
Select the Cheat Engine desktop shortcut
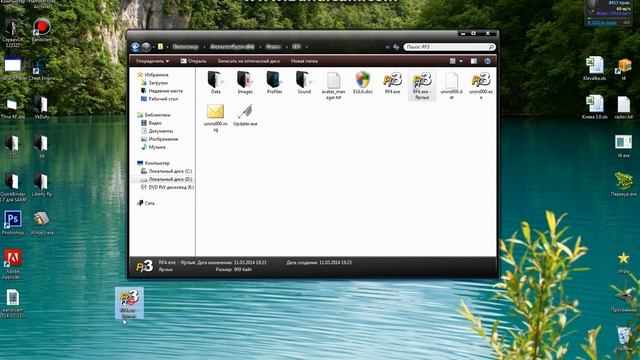pyautogui.click(x=42, y=69)
